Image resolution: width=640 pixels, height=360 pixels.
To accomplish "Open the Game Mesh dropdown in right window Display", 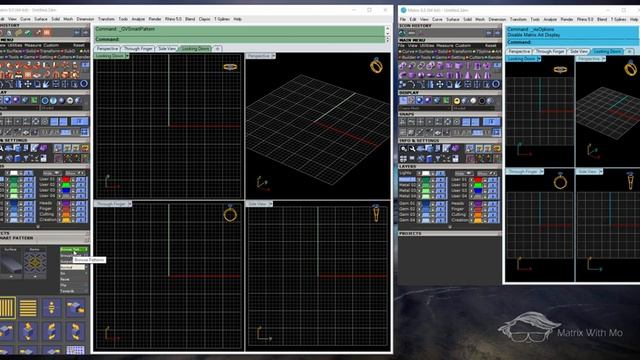I will pyautogui.click(x=424, y=109).
